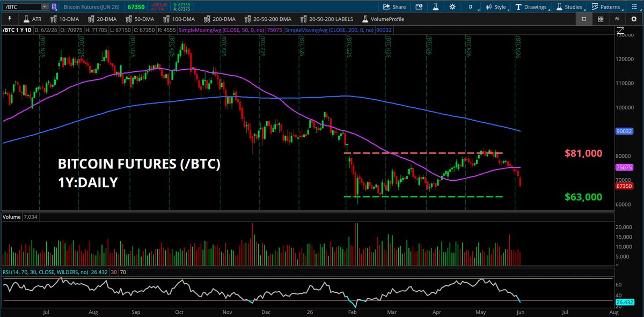This screenshot has width=644, height=317.
Task: Click the magenta 75075 price bubble on the axis
Action: pos(624,167)
